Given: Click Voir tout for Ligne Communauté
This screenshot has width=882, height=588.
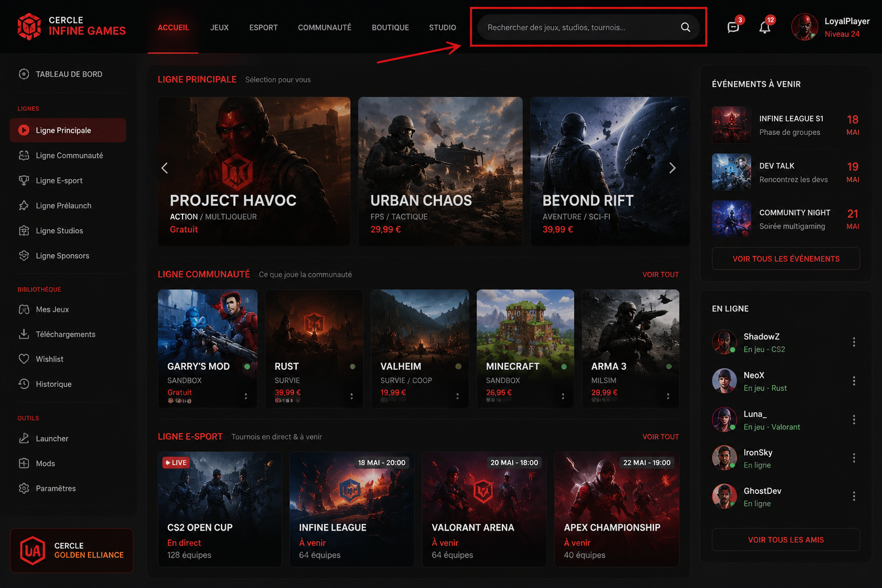Looking at the screenshot, I should pyautogui.click(x=660, y=274).
